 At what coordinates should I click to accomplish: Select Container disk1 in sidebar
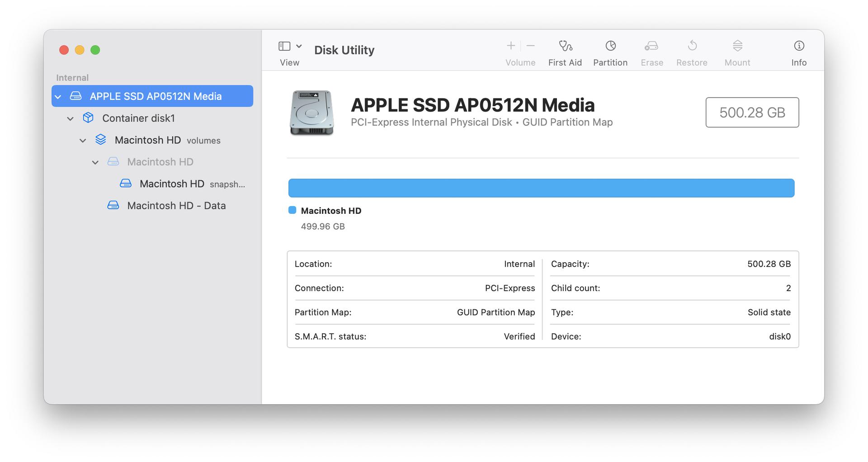tap(152, 118)
